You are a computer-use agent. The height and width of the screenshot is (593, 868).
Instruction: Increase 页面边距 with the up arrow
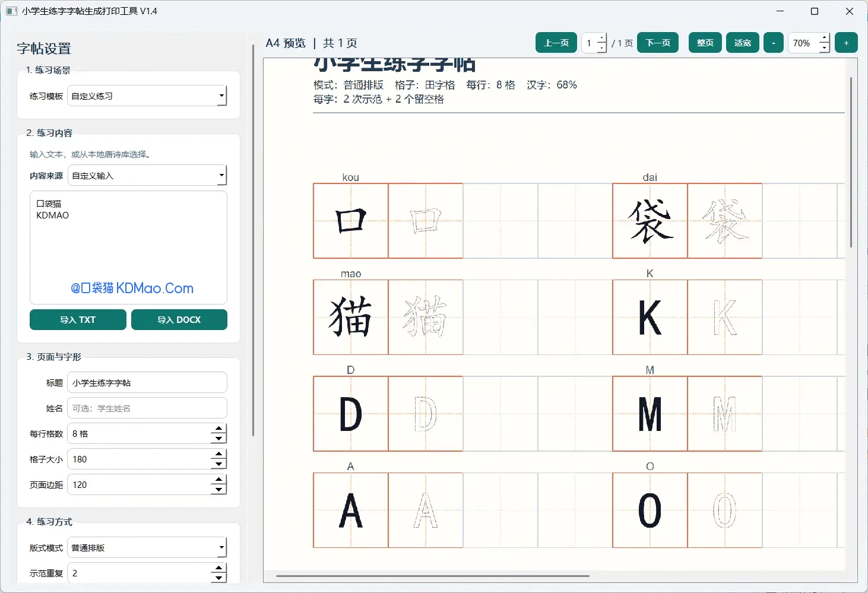pos(218,480)
